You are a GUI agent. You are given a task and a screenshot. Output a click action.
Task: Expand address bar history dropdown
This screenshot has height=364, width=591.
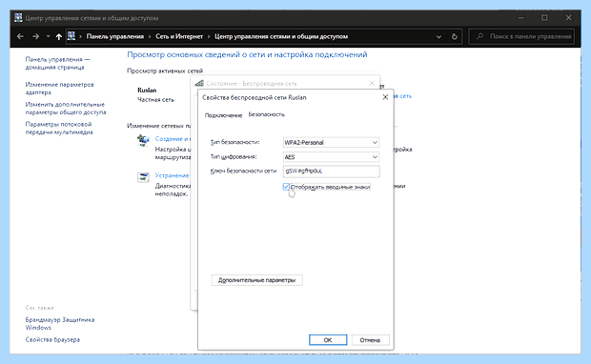pyautogui.click(x=438, y=36)
